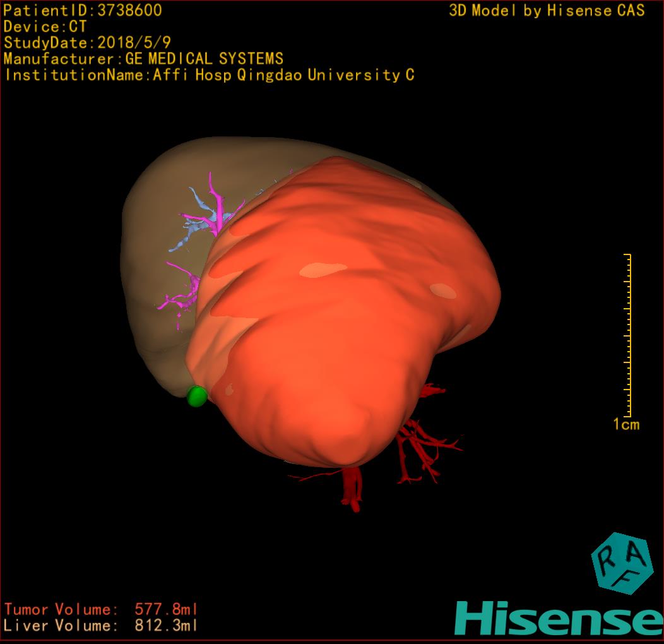Click the Tumor Volume 577.8ml readout
Viewport: 664px width, 644px height.
101,609
